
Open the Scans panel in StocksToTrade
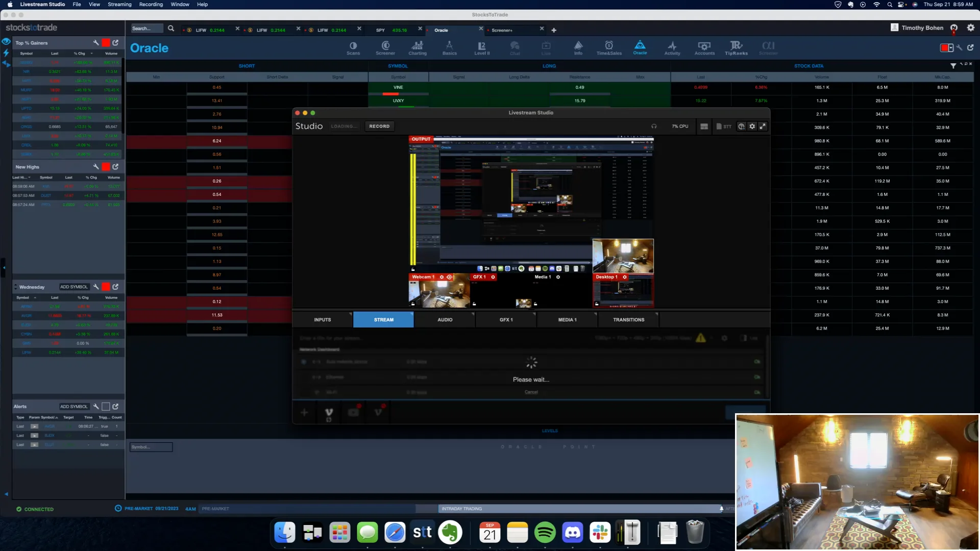point(353,47)
